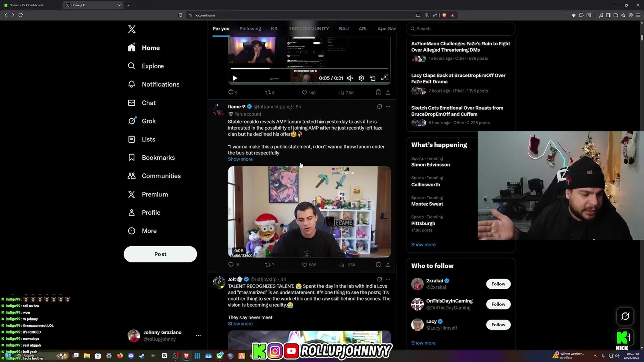Screen dimensions: 644x362
Task: Open the @laflameclipping profile link
Action: pyautogui.click(x=273, y=107)
